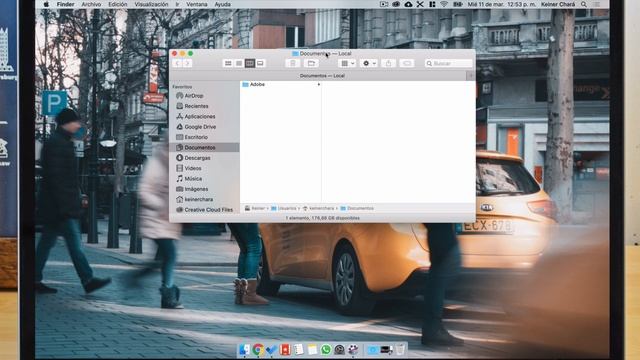
Task: Open the red star app in Dock
Action: tap(285, 350)
